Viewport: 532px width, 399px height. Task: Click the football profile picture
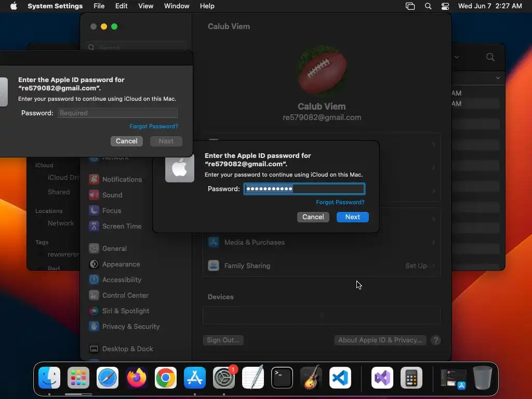pyautogui.click(x=322, y=71)
